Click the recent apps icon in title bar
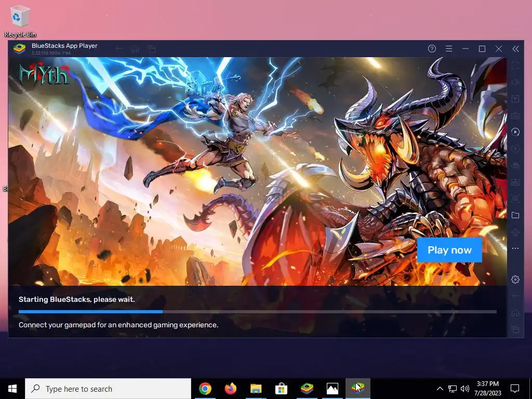 click(x=152, y=49)
